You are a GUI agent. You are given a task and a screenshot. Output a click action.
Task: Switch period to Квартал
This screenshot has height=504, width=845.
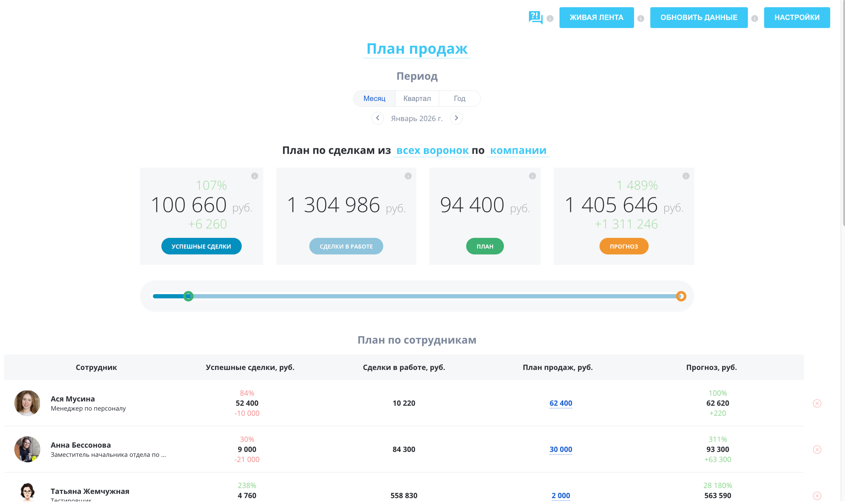[x=417, y=98]
